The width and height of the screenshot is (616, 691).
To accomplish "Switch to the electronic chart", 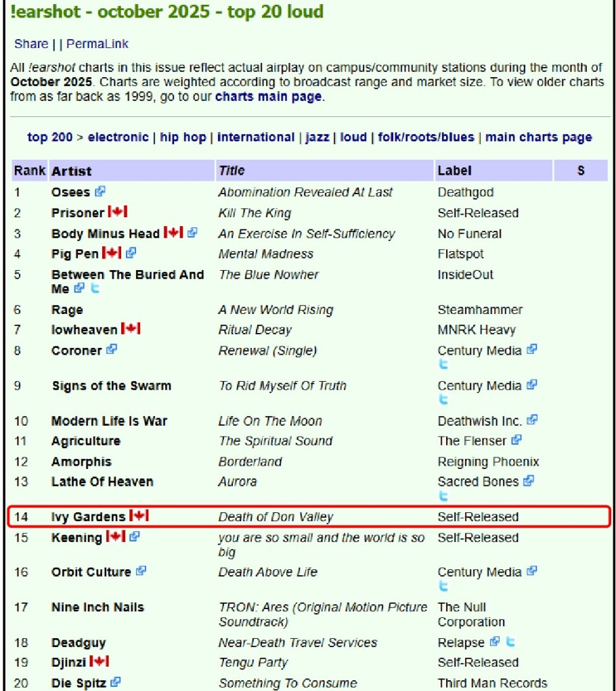I will 118,137.
